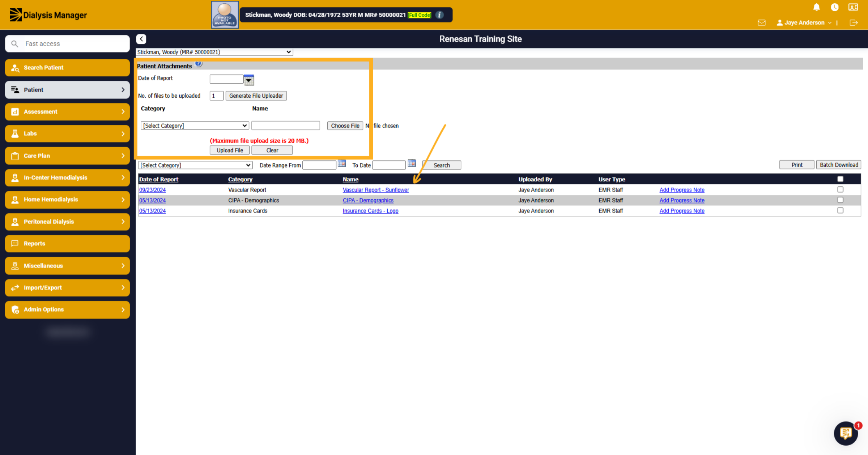
Task: Sort table by Date of Report header
Action: [x=159, y=179]
